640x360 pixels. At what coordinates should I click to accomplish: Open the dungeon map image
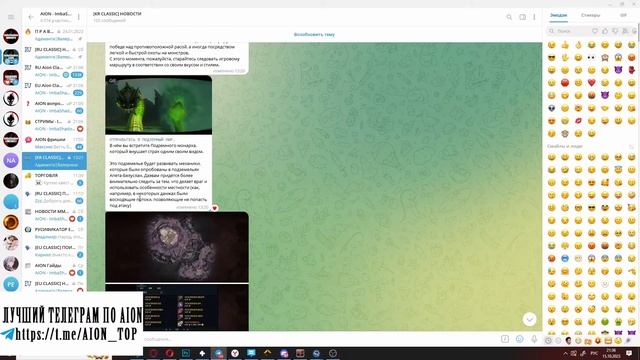click(x=177, y=247)
